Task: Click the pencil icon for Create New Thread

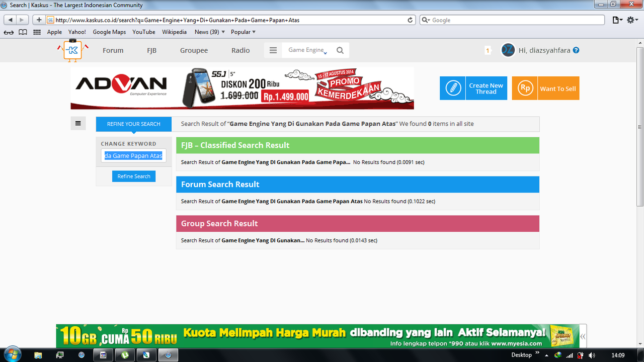Action: coord(453,88)
